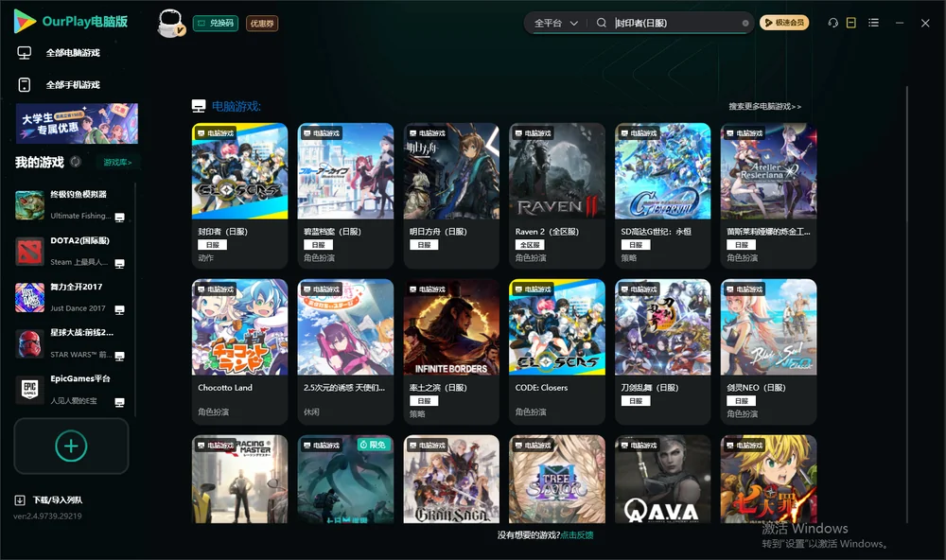
Task: Open the main menu list icon
Action: (x=873, y=23)
